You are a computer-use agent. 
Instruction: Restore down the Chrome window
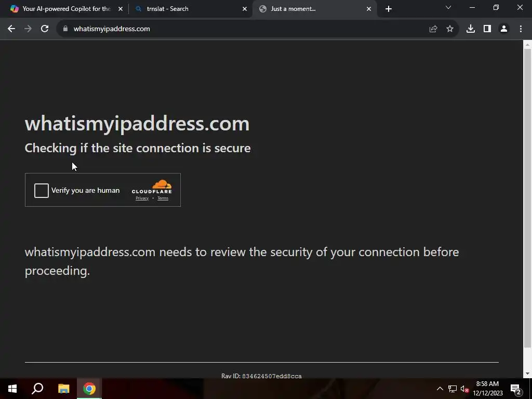tap(496, 7)
